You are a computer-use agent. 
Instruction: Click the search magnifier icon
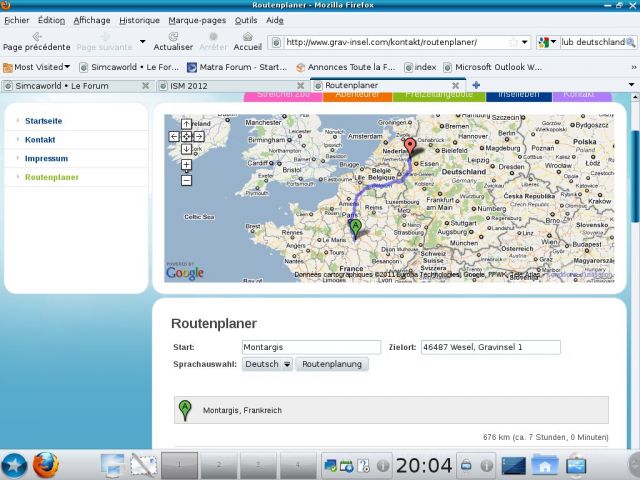[631, 42]
